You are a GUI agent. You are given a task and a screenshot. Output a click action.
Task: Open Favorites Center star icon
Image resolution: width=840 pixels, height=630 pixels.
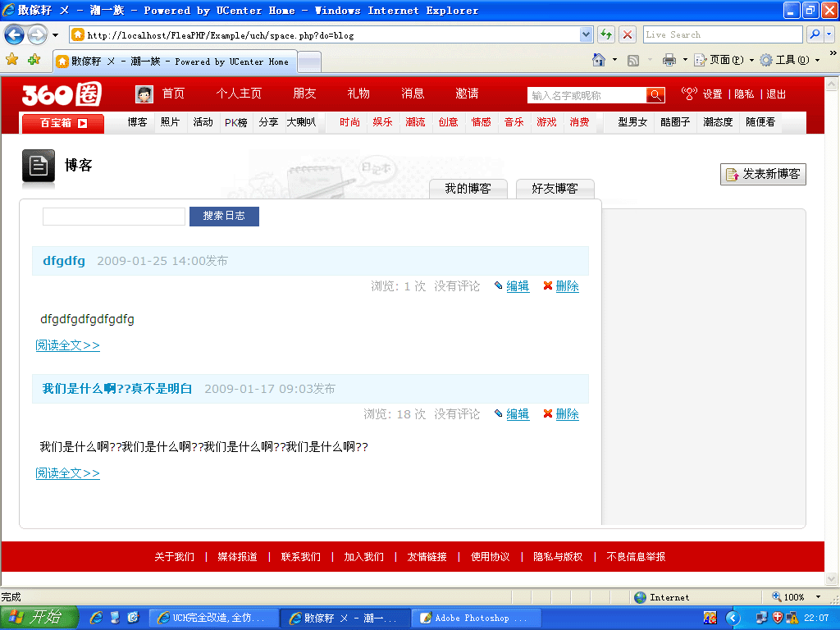point(11,59)
